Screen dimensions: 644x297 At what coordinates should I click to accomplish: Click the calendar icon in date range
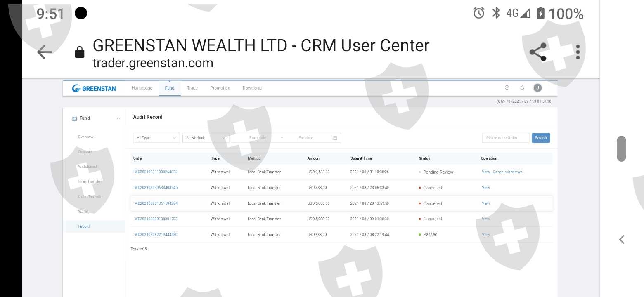click(x=335, y=138)
